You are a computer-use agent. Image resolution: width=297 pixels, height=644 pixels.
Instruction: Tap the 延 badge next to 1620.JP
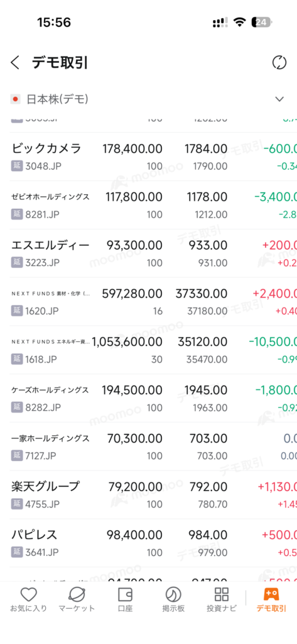[16, 311]
